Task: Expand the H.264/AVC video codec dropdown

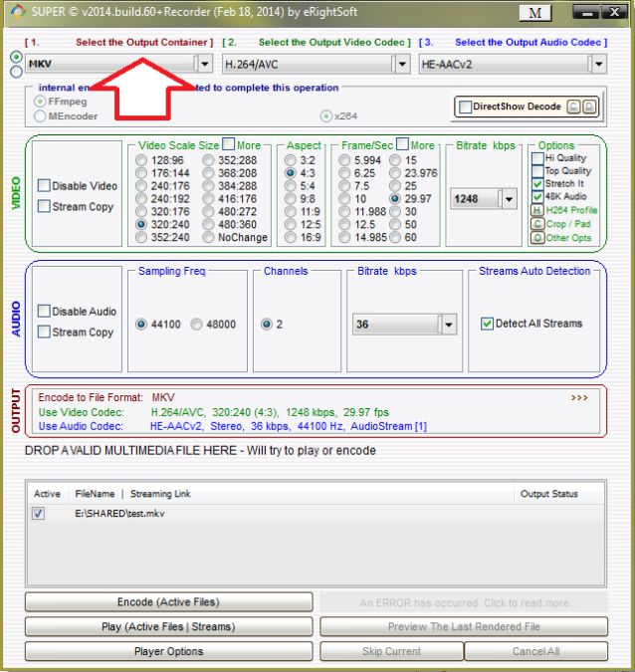Action: click(x=401, y=63)
